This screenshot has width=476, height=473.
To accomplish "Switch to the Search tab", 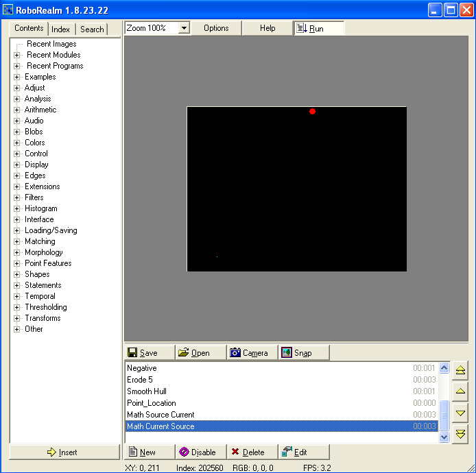I will (92, 29).
